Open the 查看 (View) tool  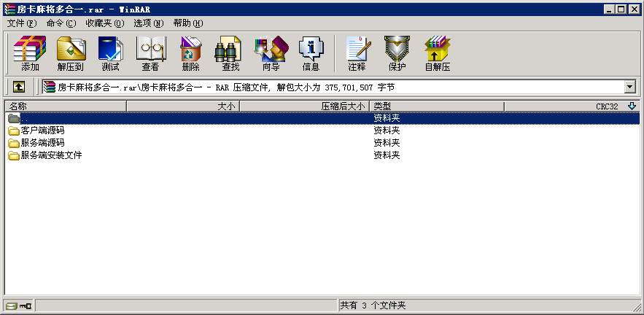[150, 53]
